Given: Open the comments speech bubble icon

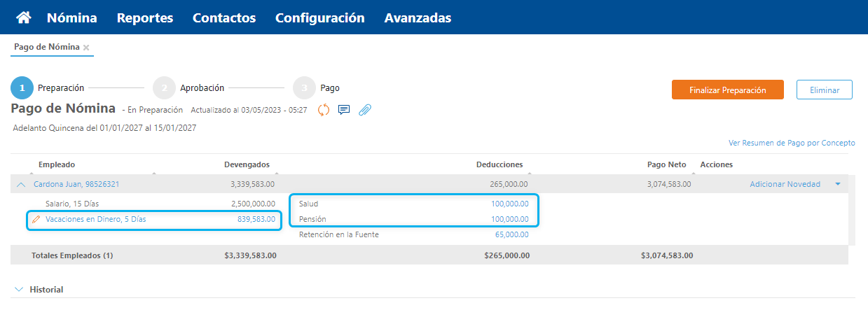Looking at the screenshot, I should coord(344,110).
